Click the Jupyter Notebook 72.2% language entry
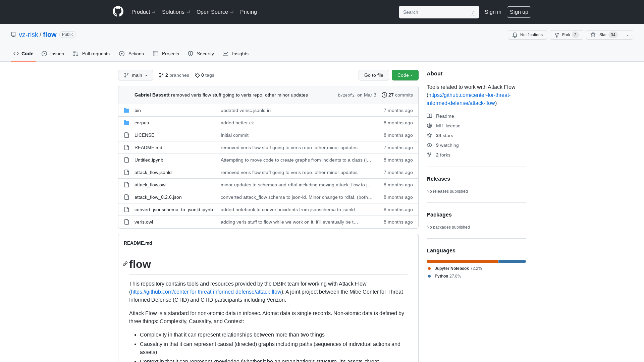This screenshot has width=644, height=362. tap(455, 268)
